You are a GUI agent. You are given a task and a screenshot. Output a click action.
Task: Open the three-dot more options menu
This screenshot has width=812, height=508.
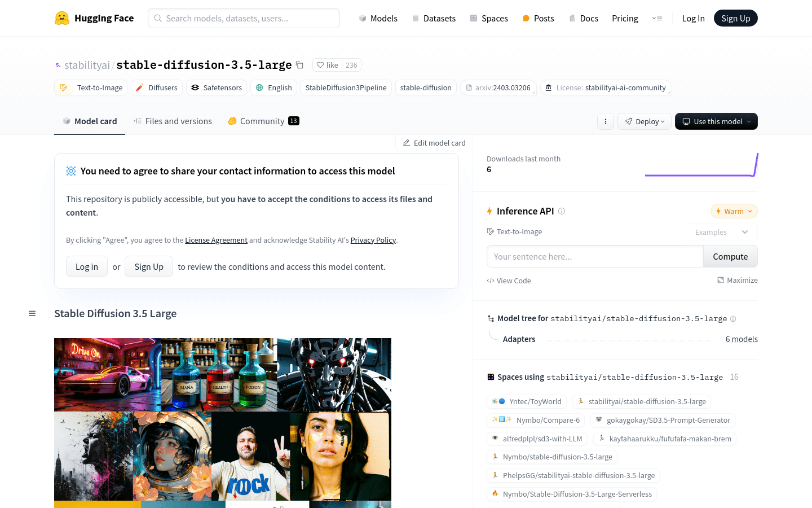pos(606,121)
